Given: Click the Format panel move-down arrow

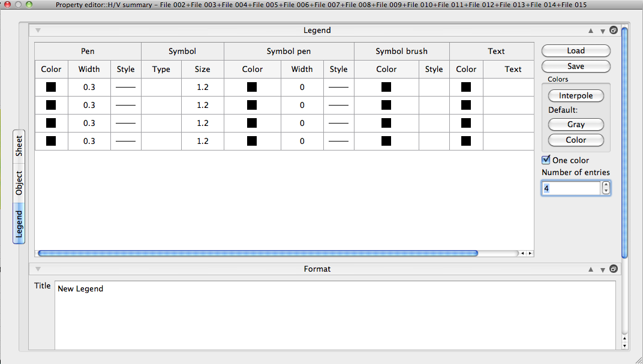Looking at the screenshot, I should click(602, 269).
